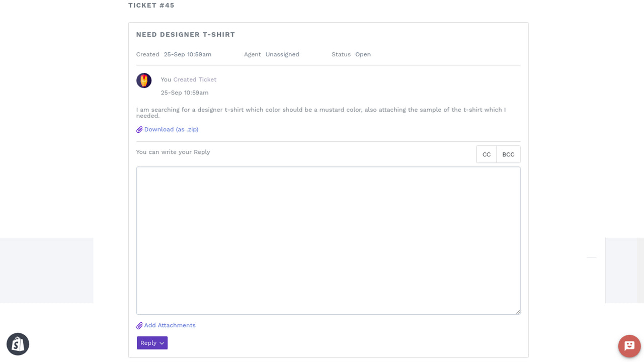Click the Reply submit button
The width and height of the screenshot is (644, 362).
pos(148,343)
